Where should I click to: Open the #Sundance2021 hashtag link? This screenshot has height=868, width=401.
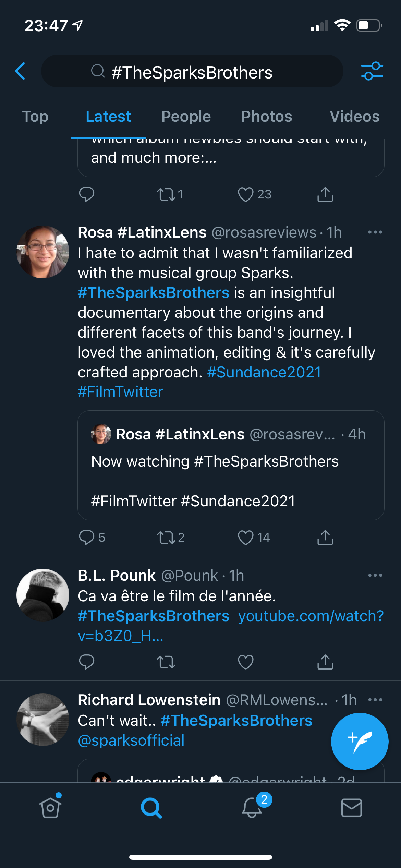pos(264,372)
